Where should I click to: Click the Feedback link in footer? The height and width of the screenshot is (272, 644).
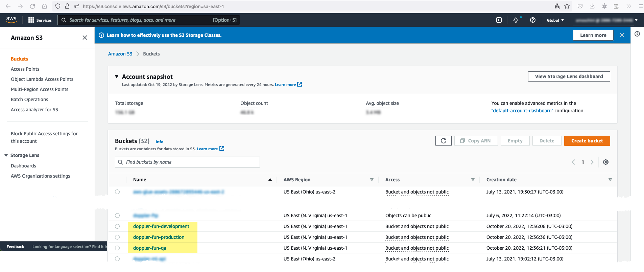[x=15, y=247]
